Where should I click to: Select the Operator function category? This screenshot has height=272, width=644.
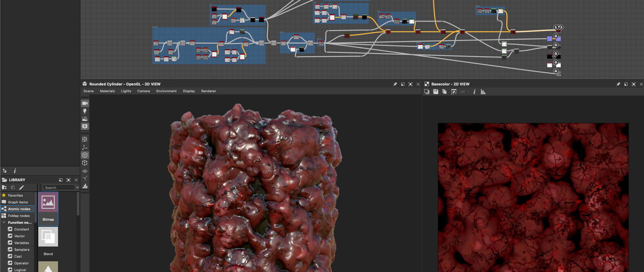coord(21,263)
